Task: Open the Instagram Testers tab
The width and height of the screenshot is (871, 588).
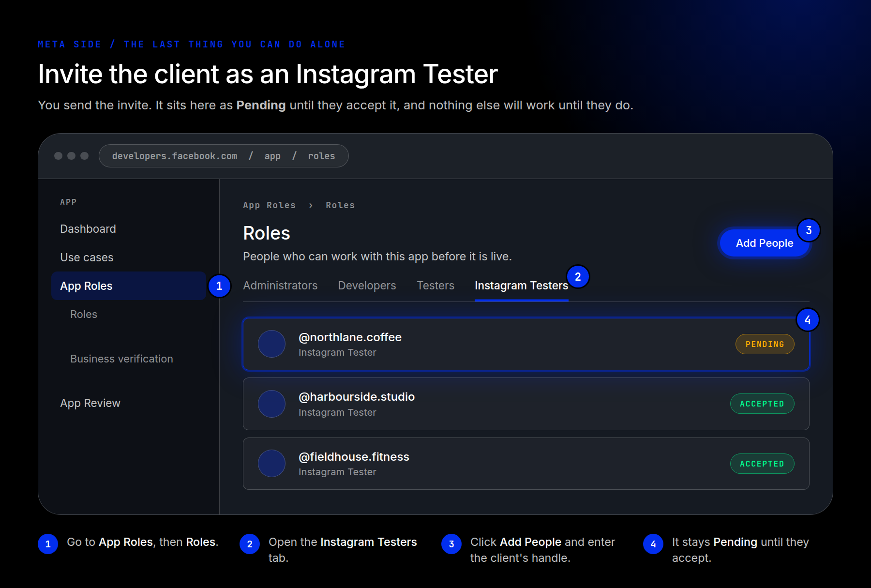Action: tap(521, 286)
